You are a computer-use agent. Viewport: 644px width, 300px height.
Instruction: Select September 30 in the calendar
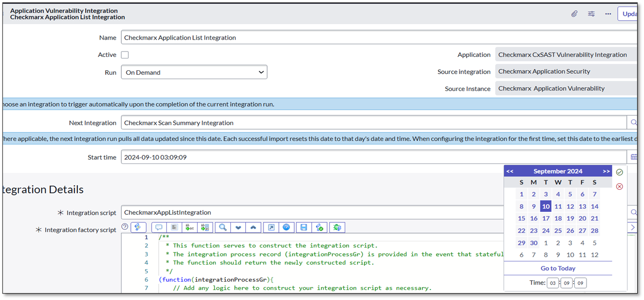(x=534, y=243)
